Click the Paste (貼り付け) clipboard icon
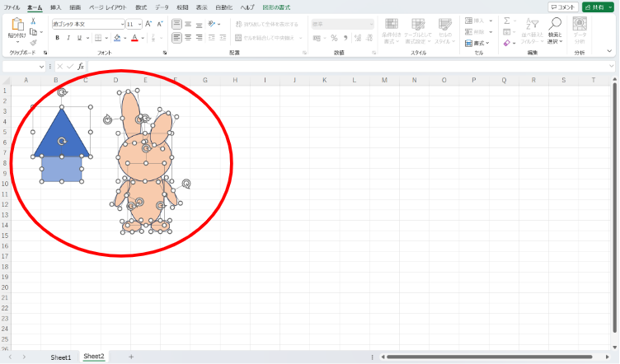Image resolution: width=620 pixels, height=364 pixels. (x=17, y=25)
